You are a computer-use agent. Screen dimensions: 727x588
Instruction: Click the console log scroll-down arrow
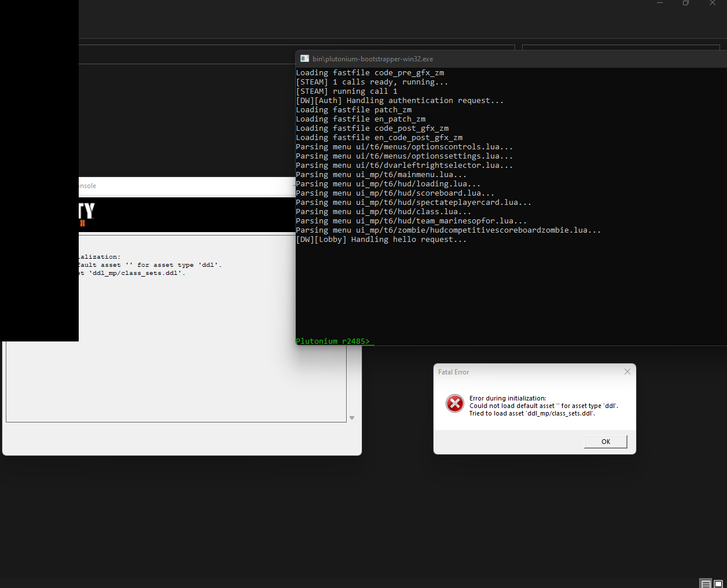[x=352, y=418]
